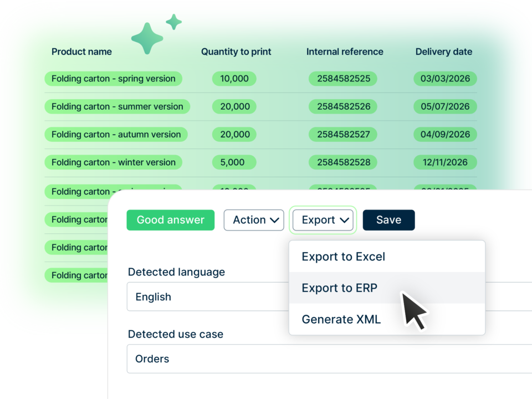Click the large sparkle icon above the table
The width and height of the screenshot is (532, 399).
(x=147, y=38)
